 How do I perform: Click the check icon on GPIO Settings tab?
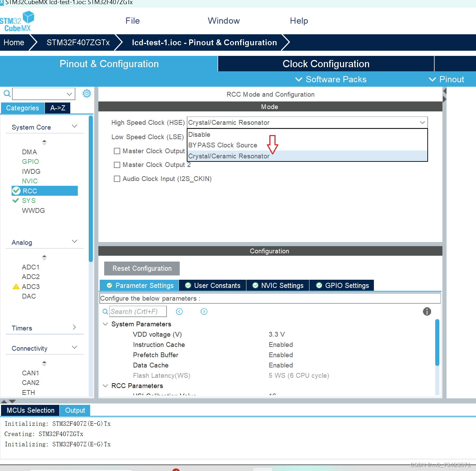click(319, 285)
